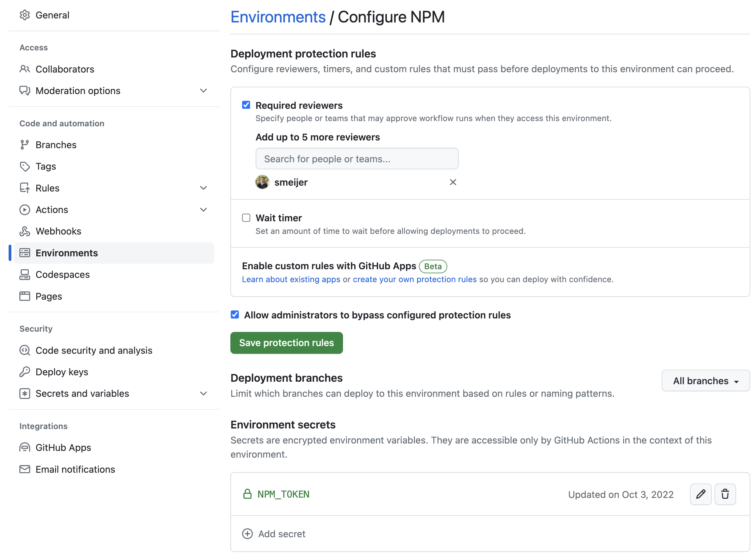The width and height of the screenshot is (753, 560).
Task: Go to Collaborators settings
Action: [x=65, y=69]
